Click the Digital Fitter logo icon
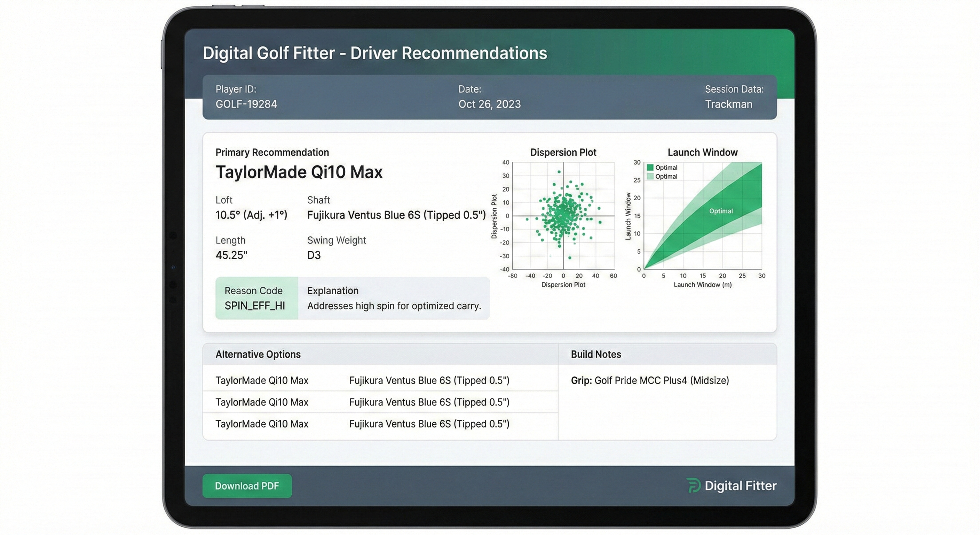This screenshot has width=980, height=535. tap(694, 486)
